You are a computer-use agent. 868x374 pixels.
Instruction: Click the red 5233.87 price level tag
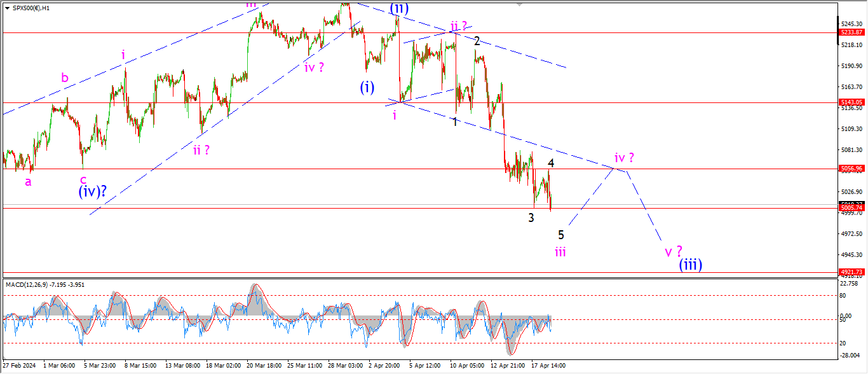(851, 32)
